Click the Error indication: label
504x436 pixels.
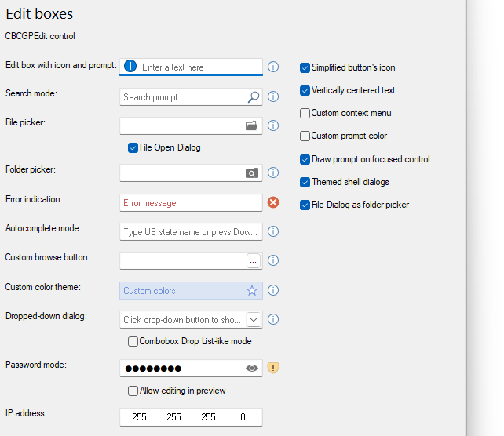coord(34,199)
